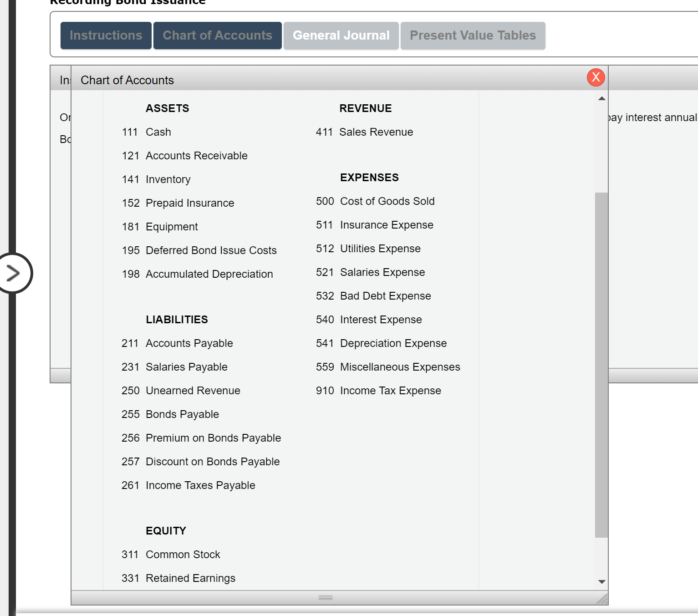The height and width of the screenshot is (616, 698).
Task: Click the scroll down arrow in Chart of Accounts
Action: (x=601, y=581)
